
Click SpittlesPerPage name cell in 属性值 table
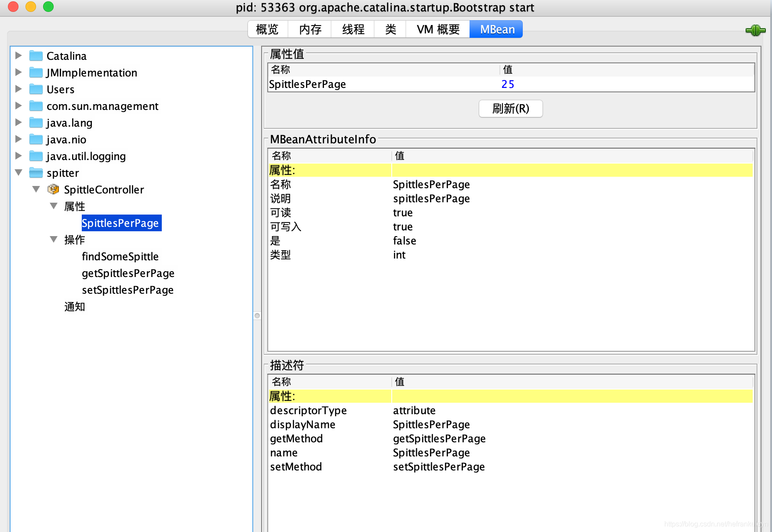point(383,84)
